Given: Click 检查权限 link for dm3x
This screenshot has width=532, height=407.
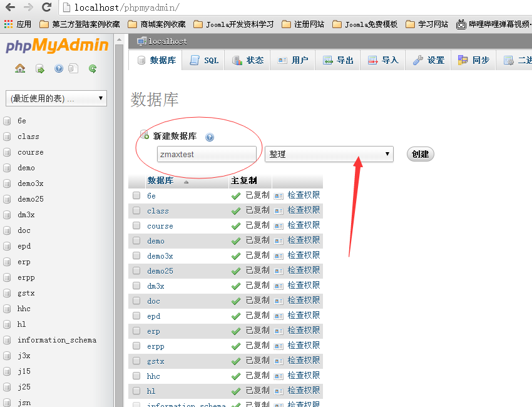Looking at the screenshot, I should click(x=304, y=286).
